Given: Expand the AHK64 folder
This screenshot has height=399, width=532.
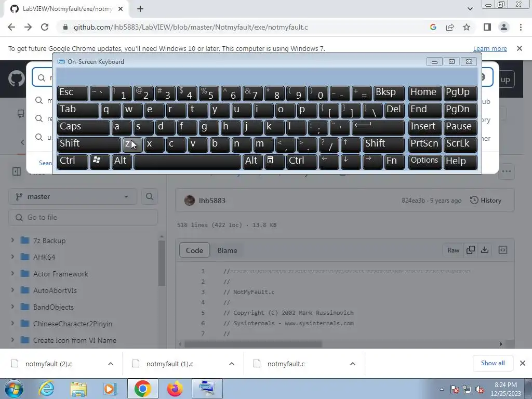Looking at the screenshot, I should (12, 257).
